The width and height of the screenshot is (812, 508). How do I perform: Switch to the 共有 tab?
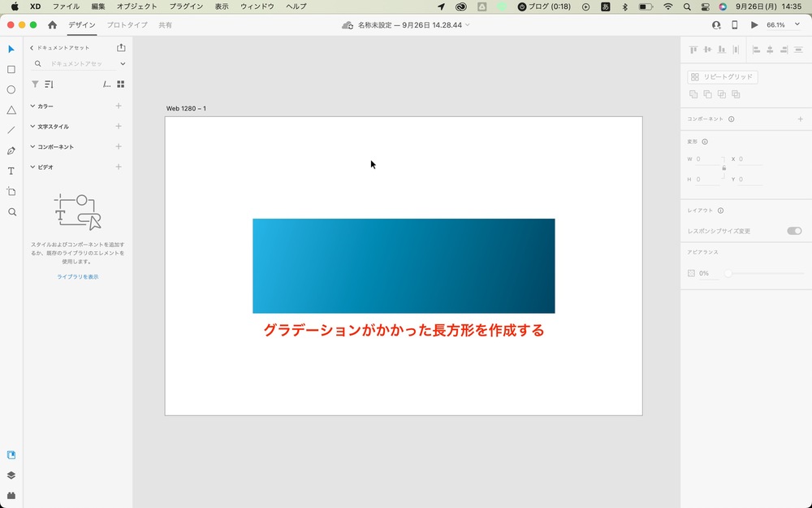165,25
